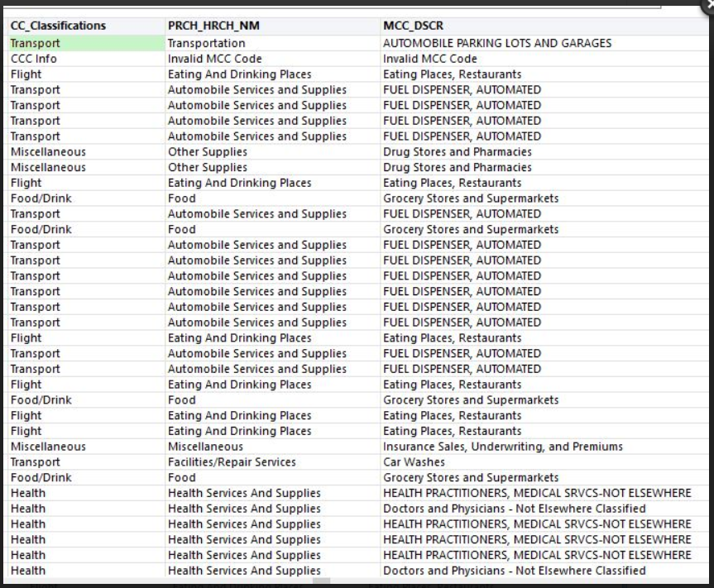The width and height of the screenshot is (714, 588).
Task: Select the MCC_DSCR column header
Action: 413,26
